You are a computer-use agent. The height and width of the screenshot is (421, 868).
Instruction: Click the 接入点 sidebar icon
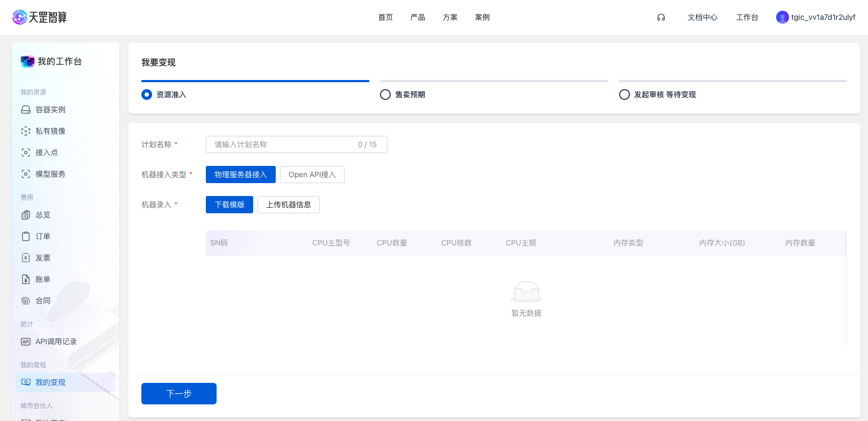tap(26, 153)
